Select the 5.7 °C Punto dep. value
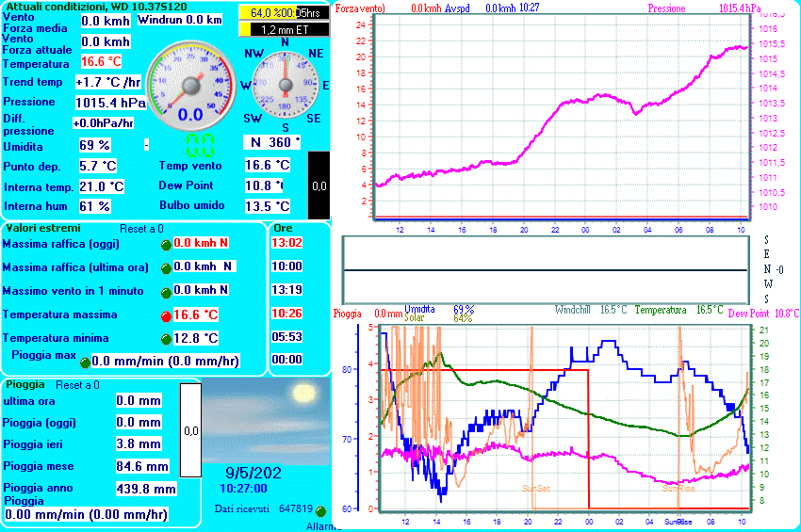Viewport: 801px width, 532px height. point(98,166)
